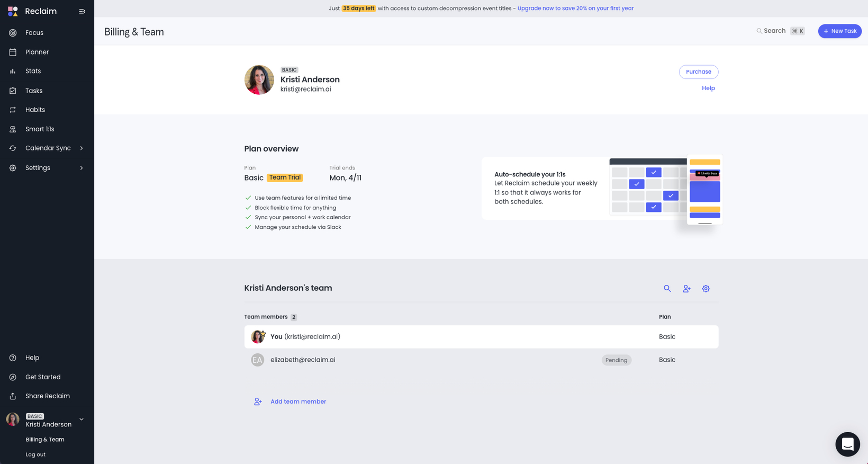
Task: Click the ⌘ K shortcut hint
Action: (798, 31)
